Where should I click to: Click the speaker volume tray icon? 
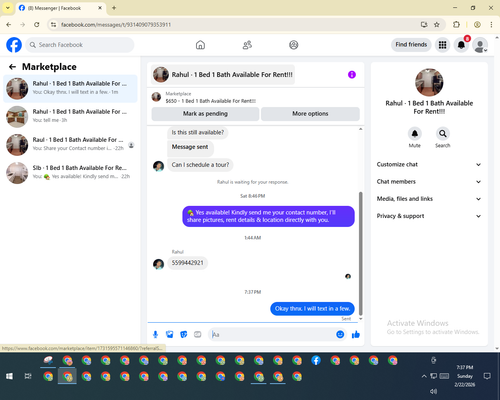pyautogui.click(x=433, y=391)
